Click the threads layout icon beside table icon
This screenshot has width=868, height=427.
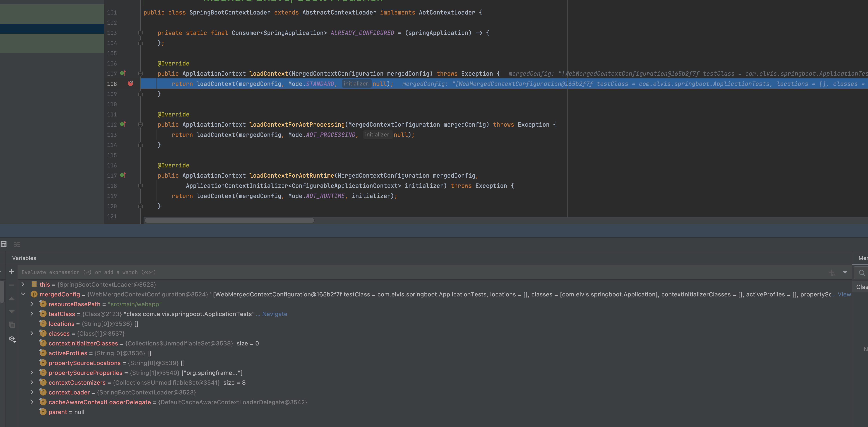pyautogui.click(x=17, y=244)
